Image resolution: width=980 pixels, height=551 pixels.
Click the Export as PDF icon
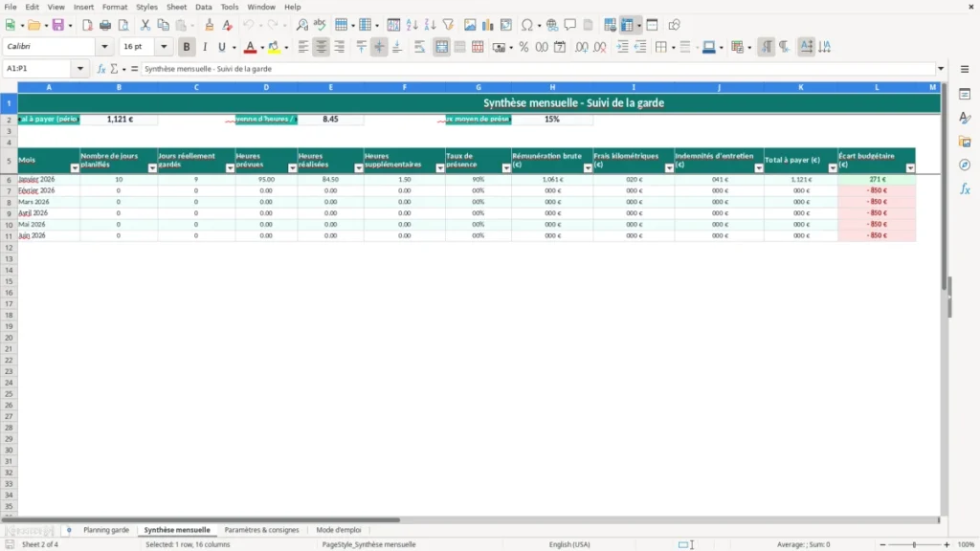[87, 25]
